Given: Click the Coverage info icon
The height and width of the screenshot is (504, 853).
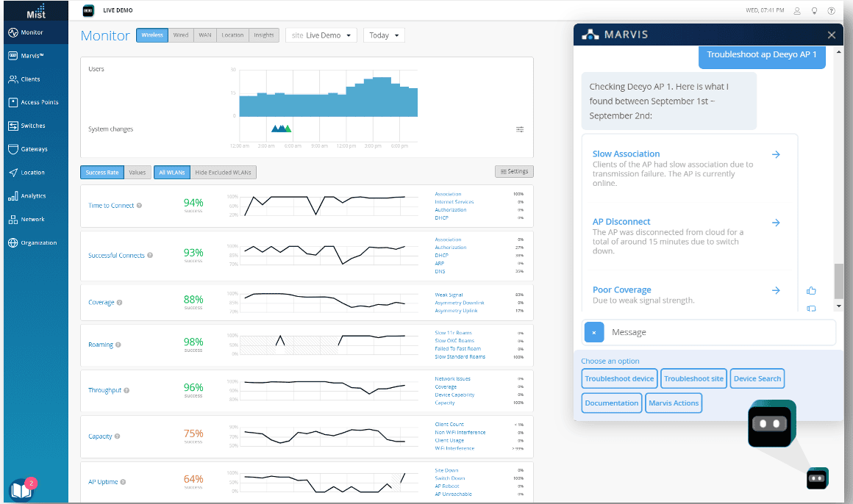Looking at the screenshot, I should point(120,302).
